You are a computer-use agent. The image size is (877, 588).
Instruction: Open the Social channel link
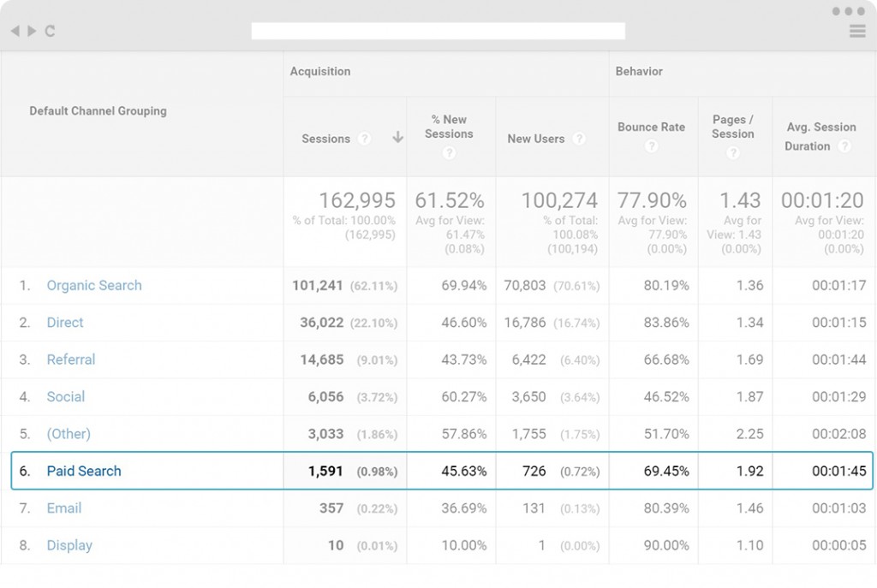[66, 397]
